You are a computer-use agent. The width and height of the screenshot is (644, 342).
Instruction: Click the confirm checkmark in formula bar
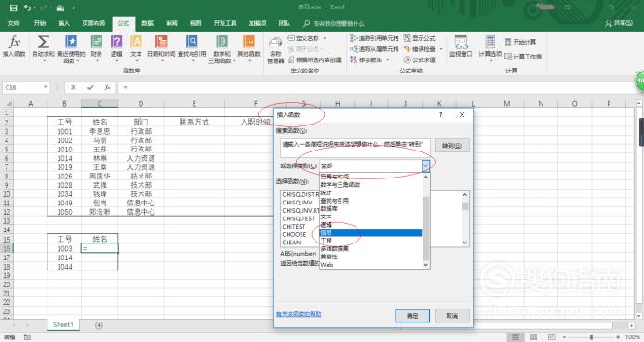point(90,87)
